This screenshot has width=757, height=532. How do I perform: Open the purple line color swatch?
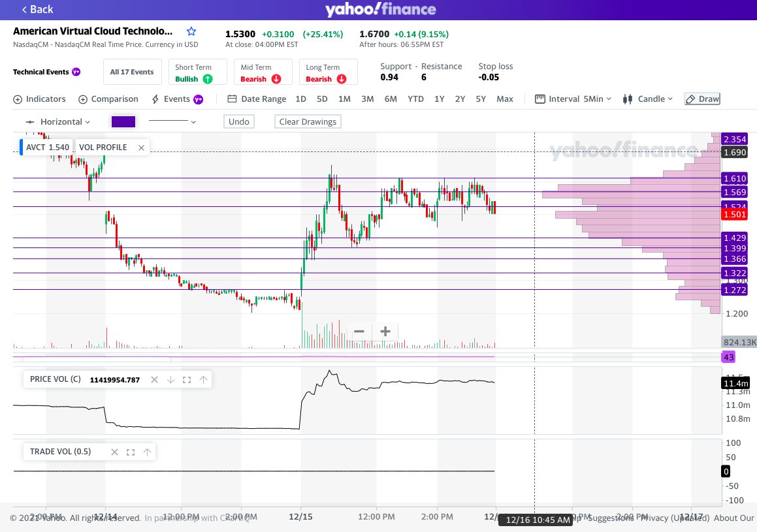(123, 121)
